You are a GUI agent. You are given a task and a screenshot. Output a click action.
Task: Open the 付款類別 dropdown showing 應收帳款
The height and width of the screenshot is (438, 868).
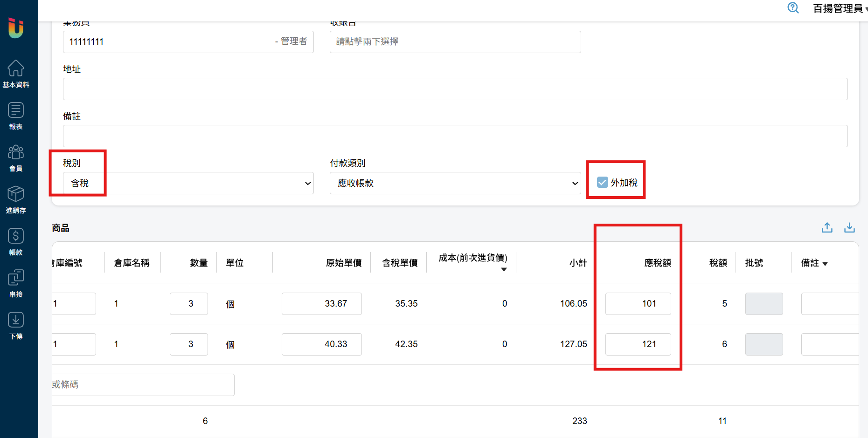(x=455, y=183)
